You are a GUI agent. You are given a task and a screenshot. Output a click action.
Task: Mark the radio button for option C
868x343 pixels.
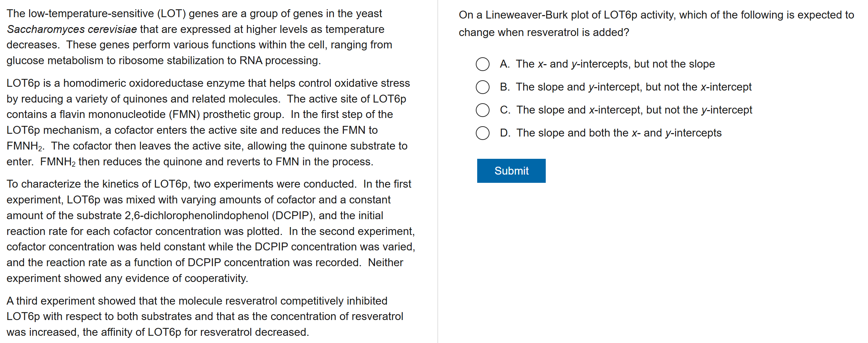(x=482, y=110)
